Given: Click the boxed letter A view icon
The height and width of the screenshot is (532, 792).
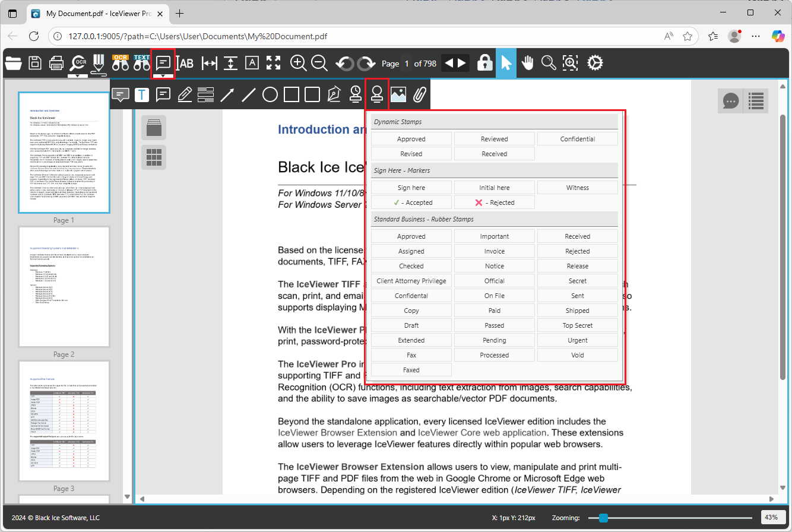Looking at the screenshot, I should (x=252, y=63).
